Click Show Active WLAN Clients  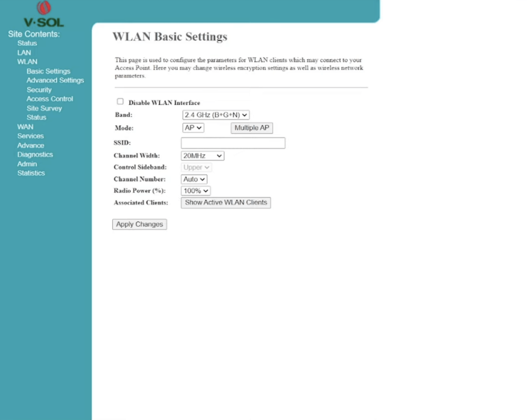pyautogui.click(x=225, y=202)
